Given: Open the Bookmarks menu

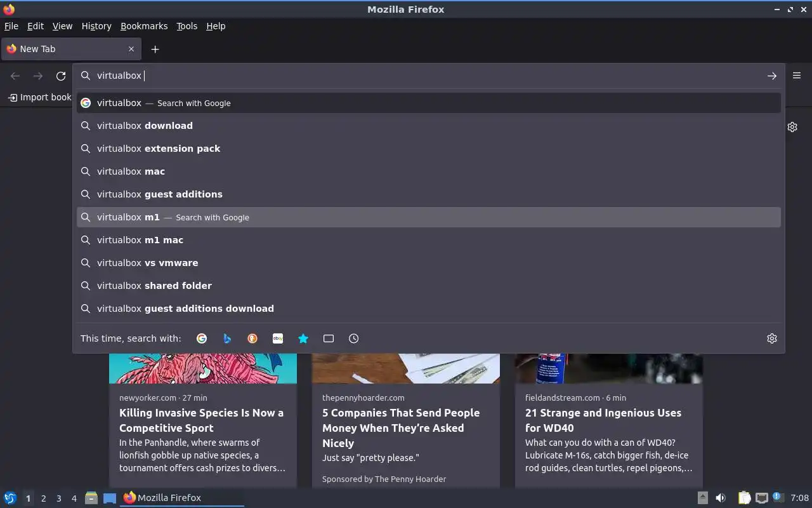Looking at the screenshot, I should [144, 26].
